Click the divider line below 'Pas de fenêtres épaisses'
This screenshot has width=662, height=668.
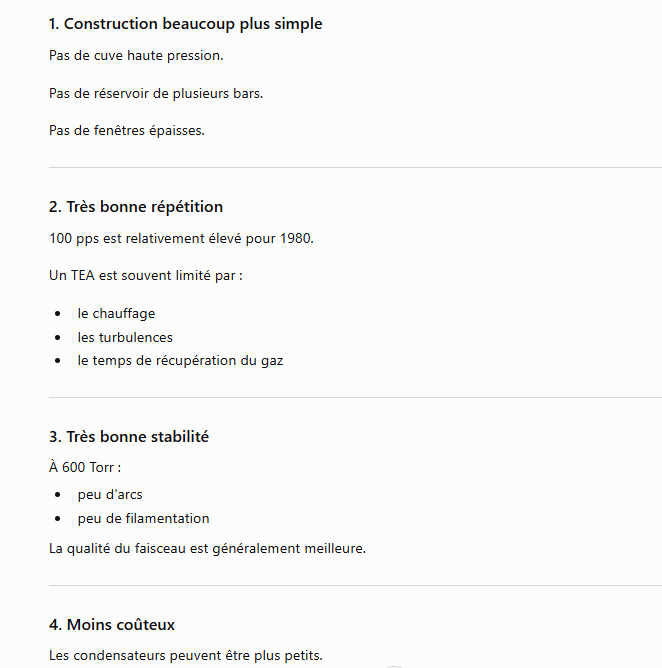click(355, 167)
